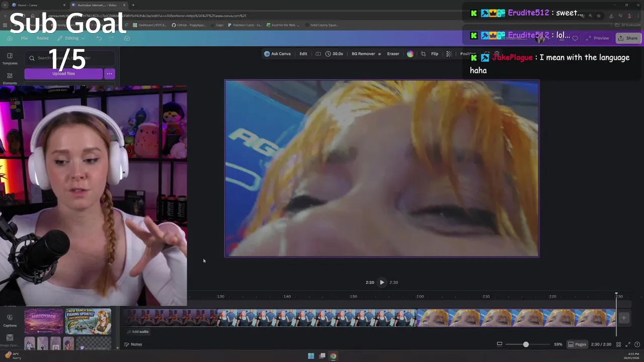Click the 2:00 mark on timeline ruler
The height and width of the screenshot is (362, 644).
[x=420, y=297]
